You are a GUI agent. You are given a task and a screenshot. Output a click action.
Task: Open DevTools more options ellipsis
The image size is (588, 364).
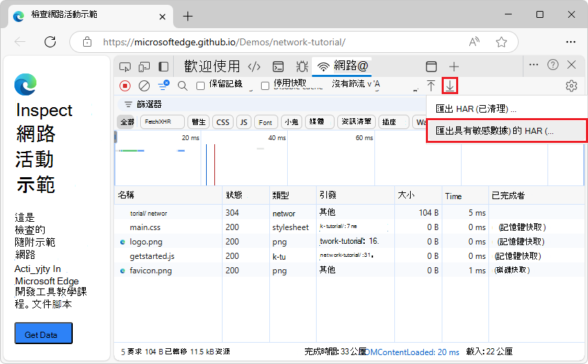533,65
